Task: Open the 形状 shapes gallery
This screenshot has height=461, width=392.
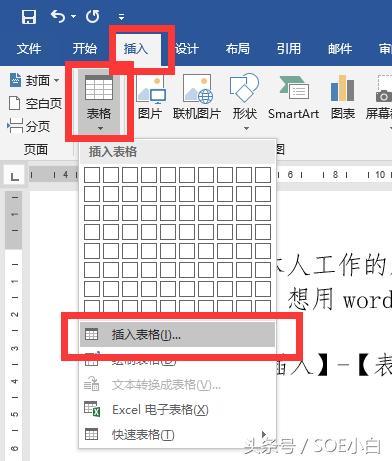Action: [x=245, y=97]
